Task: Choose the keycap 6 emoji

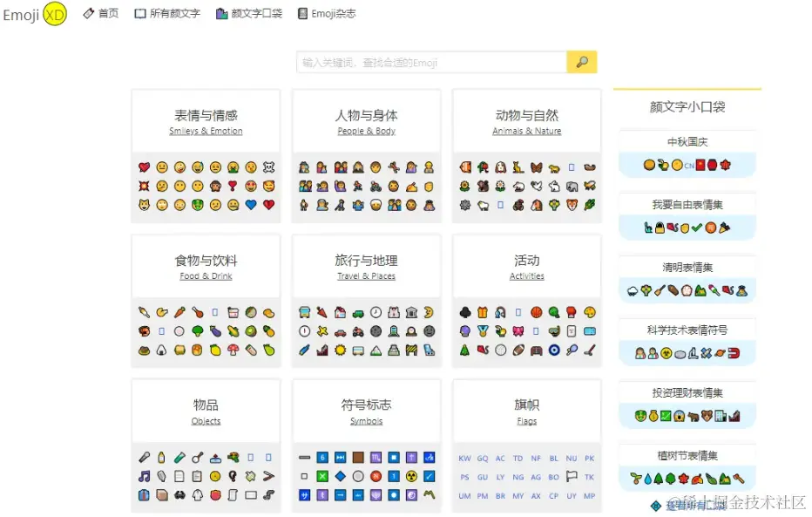Action: 322,458
